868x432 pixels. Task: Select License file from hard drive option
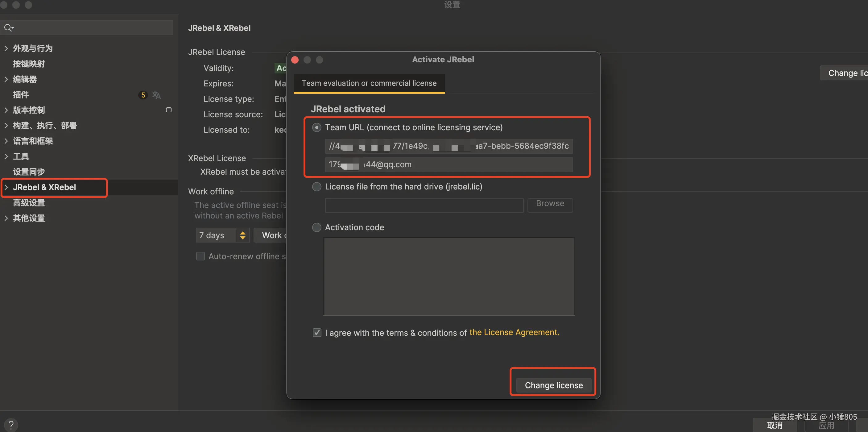click(x=316, y=187)
